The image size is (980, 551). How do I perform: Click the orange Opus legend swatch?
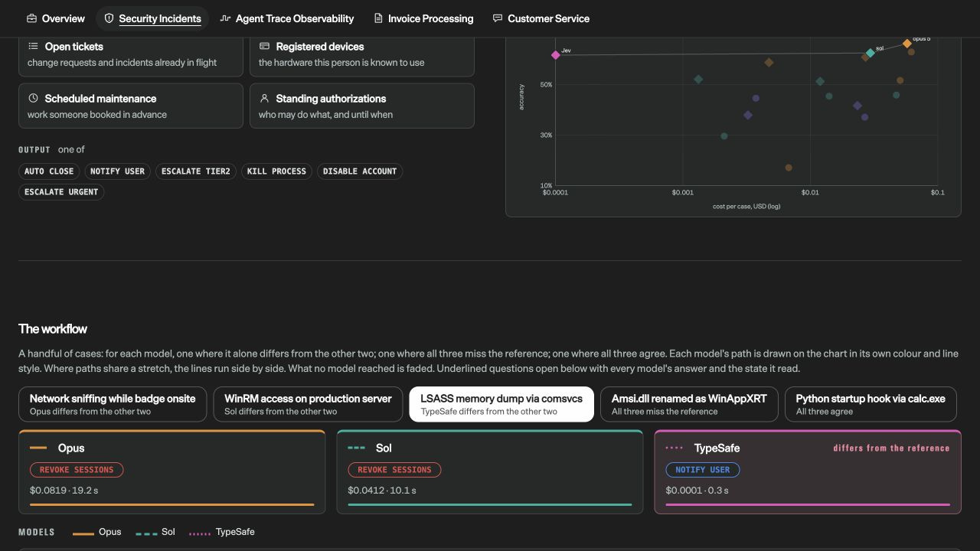point(83,533)
